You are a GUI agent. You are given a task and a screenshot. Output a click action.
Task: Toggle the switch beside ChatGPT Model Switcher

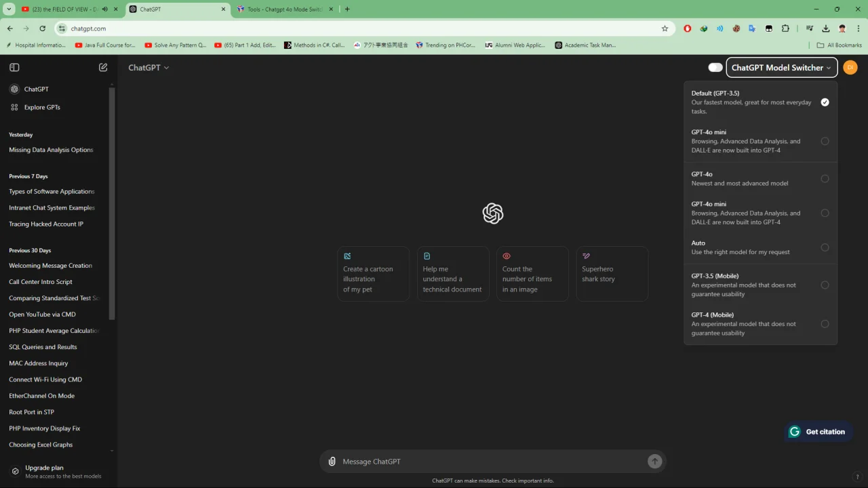tap(715, 67)
